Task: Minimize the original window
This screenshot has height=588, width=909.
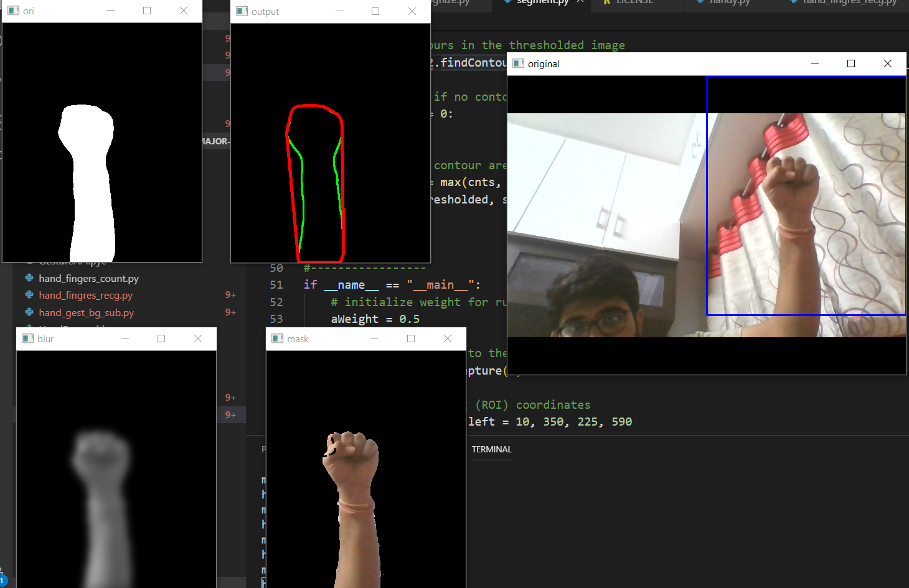Action: 815,63
